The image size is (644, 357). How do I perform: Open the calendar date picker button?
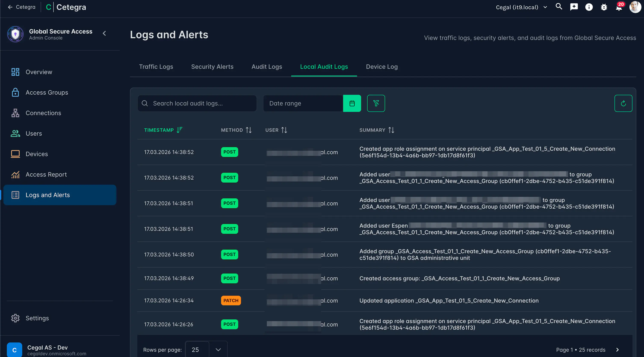coord(352,103)
